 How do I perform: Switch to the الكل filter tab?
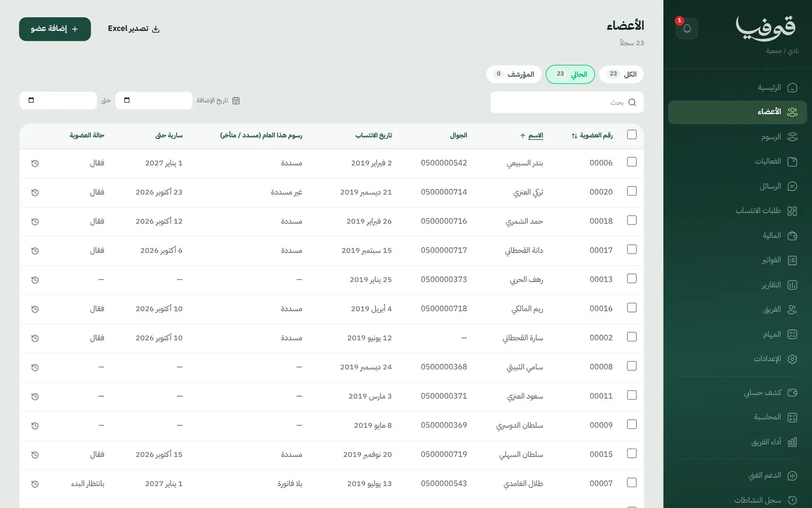621,74
